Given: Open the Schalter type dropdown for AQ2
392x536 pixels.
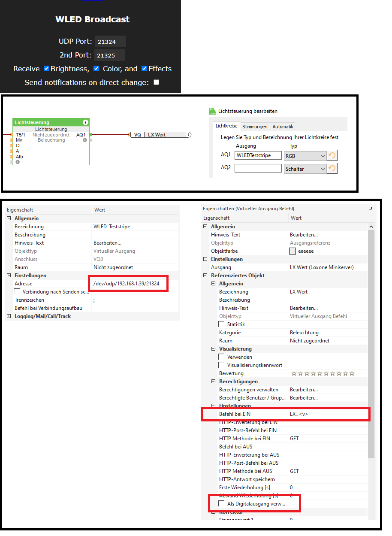Looking at the screenshot, I should (305, 169).
